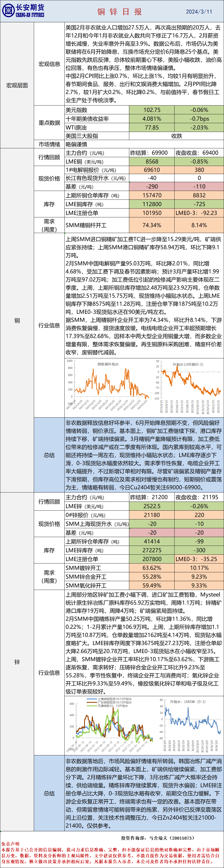Click the report date 2024/3/11
224x868 pixels.
pyautogui.click(x=199, y=12)
